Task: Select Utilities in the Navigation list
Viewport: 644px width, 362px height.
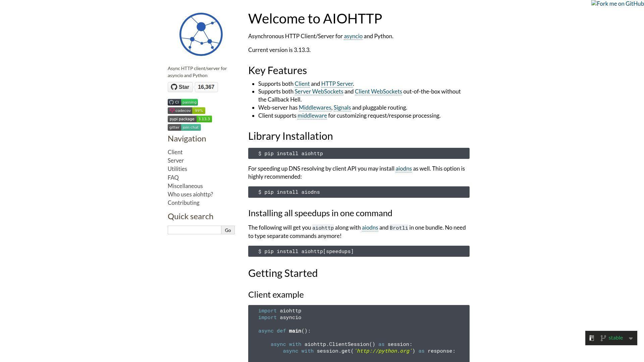Action: [177, 169]
